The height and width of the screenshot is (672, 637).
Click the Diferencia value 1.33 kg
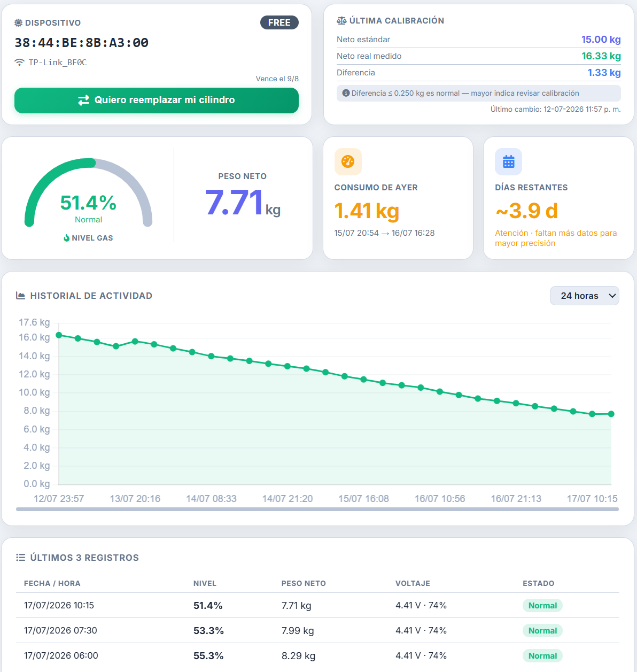(604, 73)
